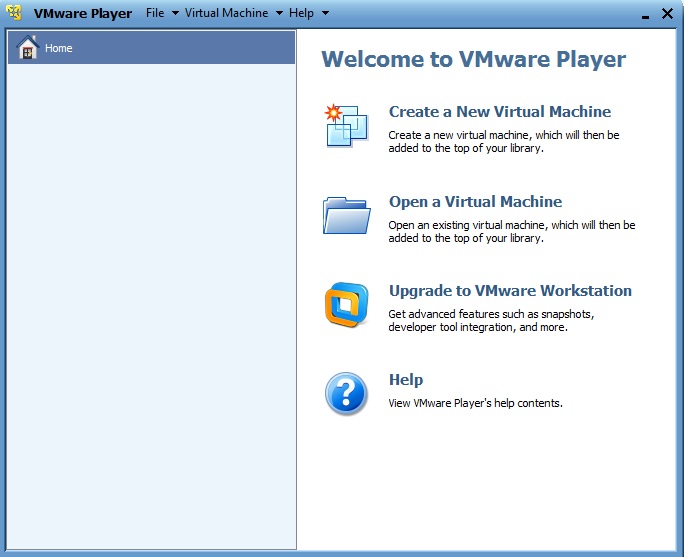Select the Help heading link in the welcome pane
Screen dimensions: 684x557
click(405, 380)
